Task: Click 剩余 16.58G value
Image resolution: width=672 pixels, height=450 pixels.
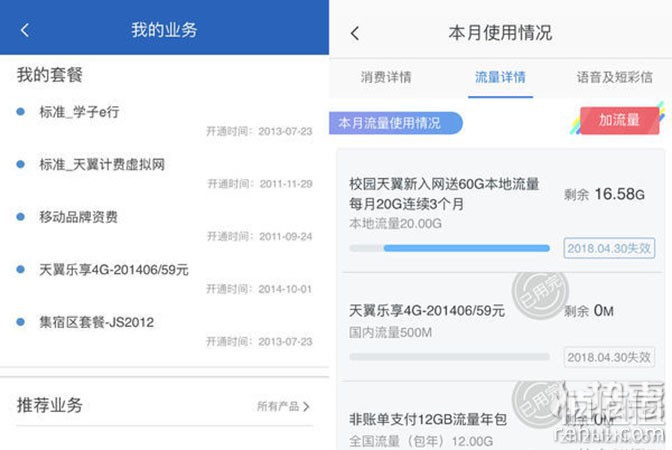Action: [x=604, y=195]
